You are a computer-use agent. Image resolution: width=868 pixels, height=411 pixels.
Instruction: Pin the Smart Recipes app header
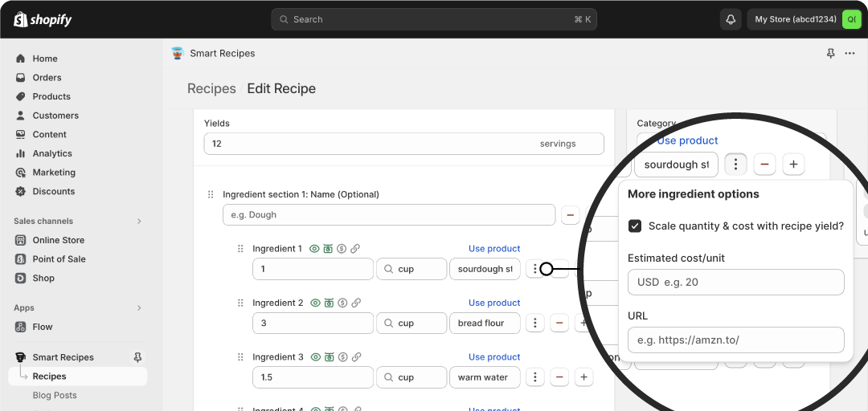[x=830, y=54]
